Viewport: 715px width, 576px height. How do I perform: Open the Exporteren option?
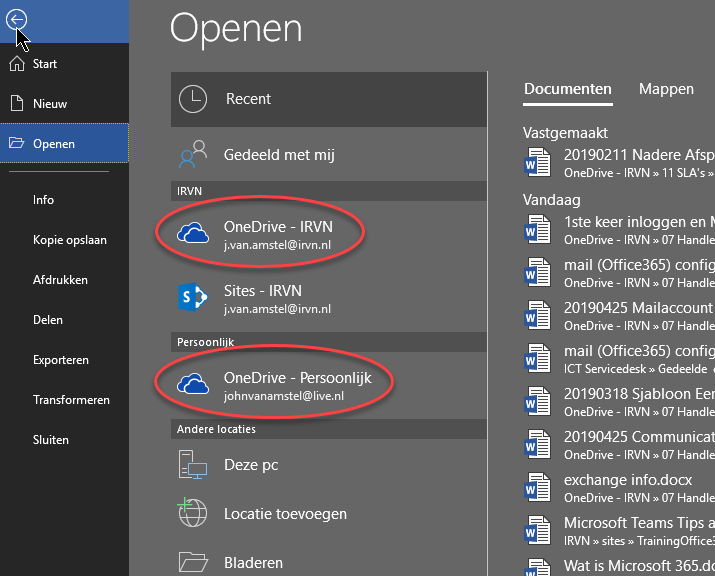[x=61, y=360]
